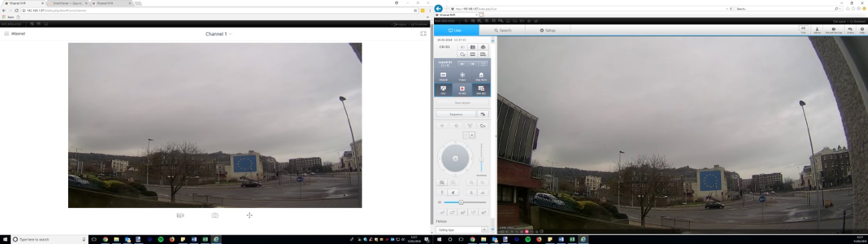Image resolution: width=868 pixels, height=244 pixels.
Task: Open the Wisenet hamburger menu
Action: click(x=7, y=33)
